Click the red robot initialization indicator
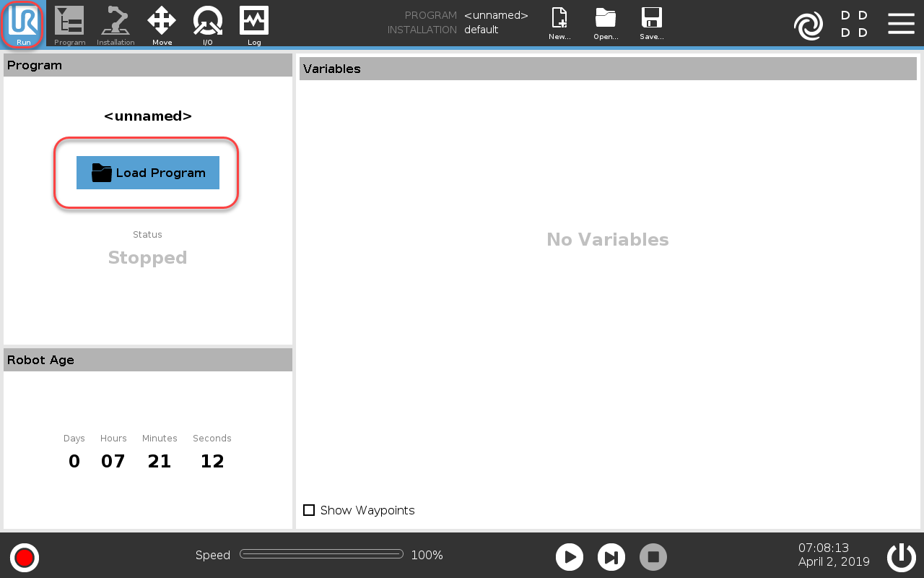924x578 pixels. [24, 557]
